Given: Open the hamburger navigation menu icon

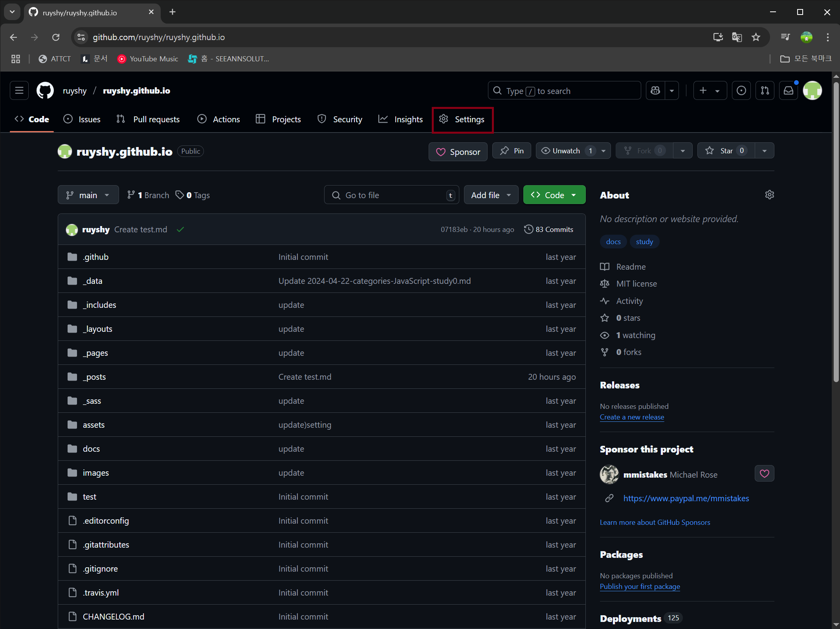Looking at the screenshot, I should point(19,90).
